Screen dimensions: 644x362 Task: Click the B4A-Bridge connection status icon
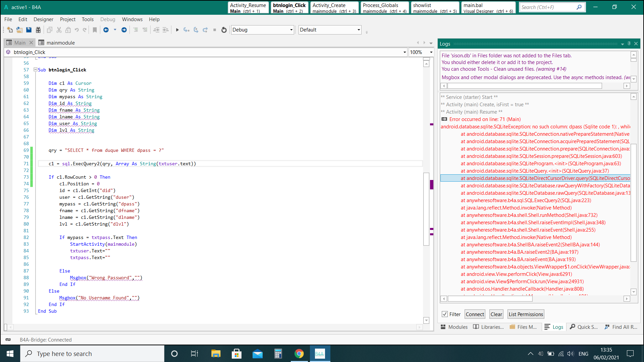(x=8, y=340)
